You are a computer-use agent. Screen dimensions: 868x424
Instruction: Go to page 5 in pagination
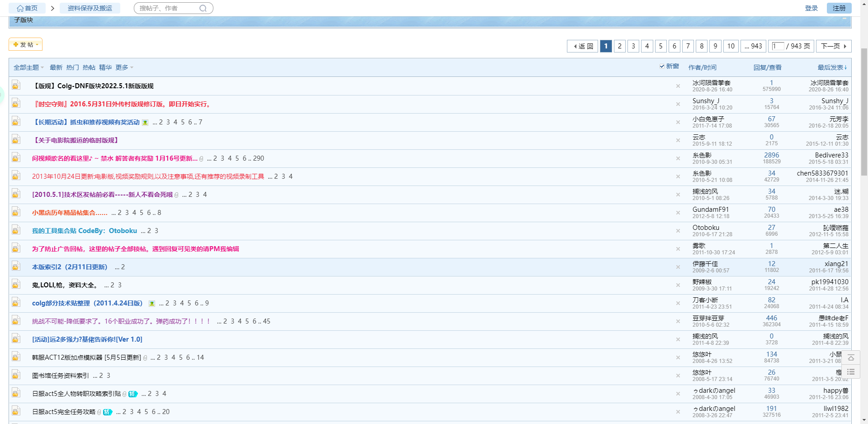point(660,46)
